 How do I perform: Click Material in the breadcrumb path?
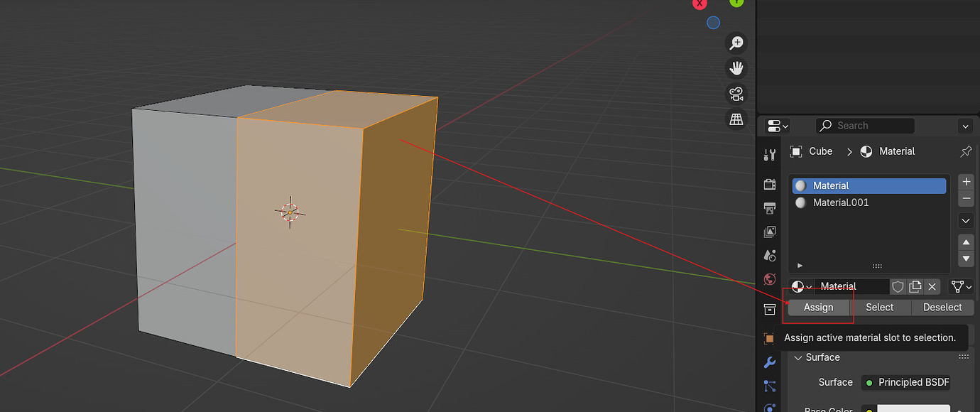(896, 151)
